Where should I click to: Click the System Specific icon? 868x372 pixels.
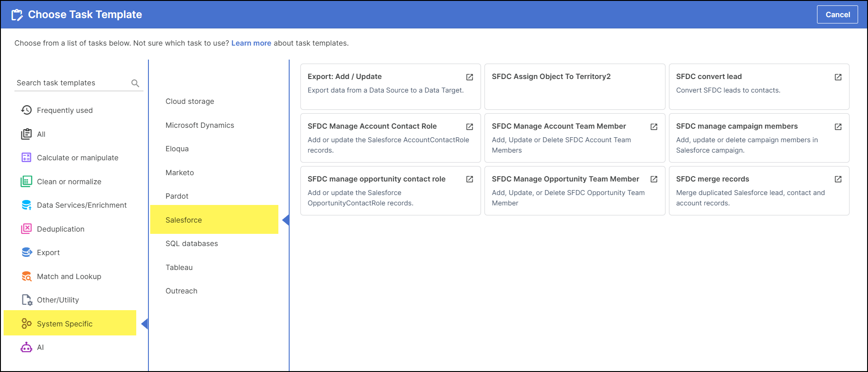coord(27,324)
